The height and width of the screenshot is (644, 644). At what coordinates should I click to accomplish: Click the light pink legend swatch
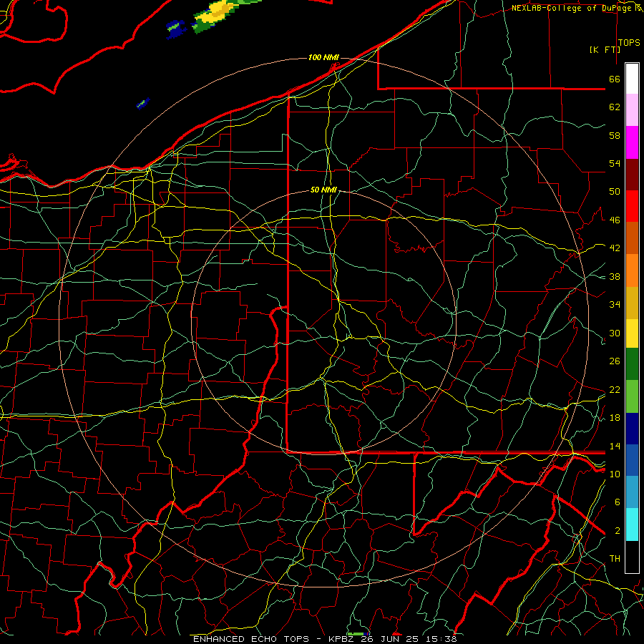pyautogui.click(x=632, y=110)
